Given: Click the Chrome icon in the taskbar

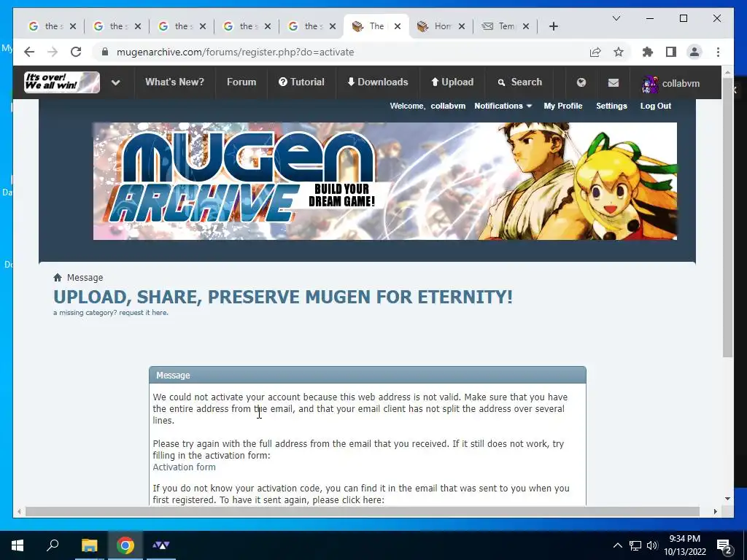Looking at the screenshot, I should 125,545.
